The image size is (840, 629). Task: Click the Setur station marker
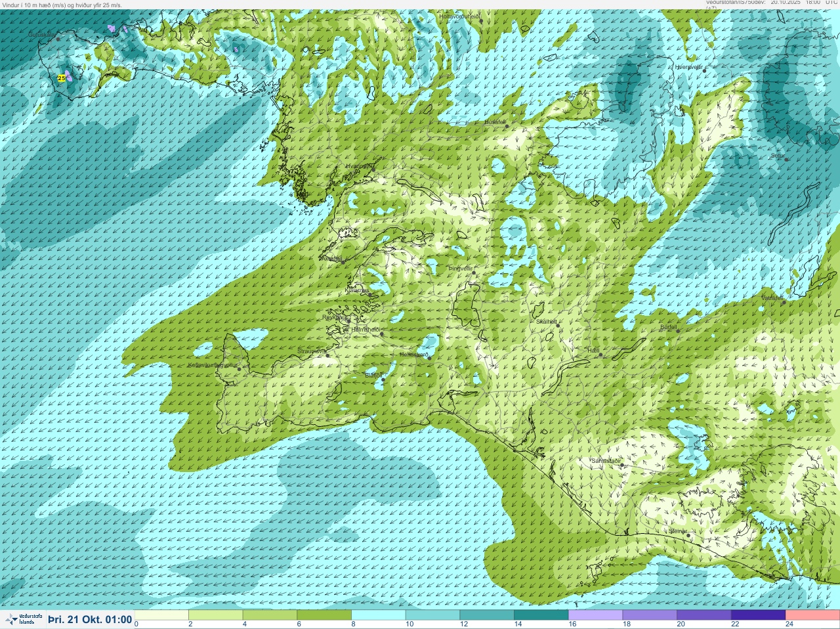click(787, 160)
